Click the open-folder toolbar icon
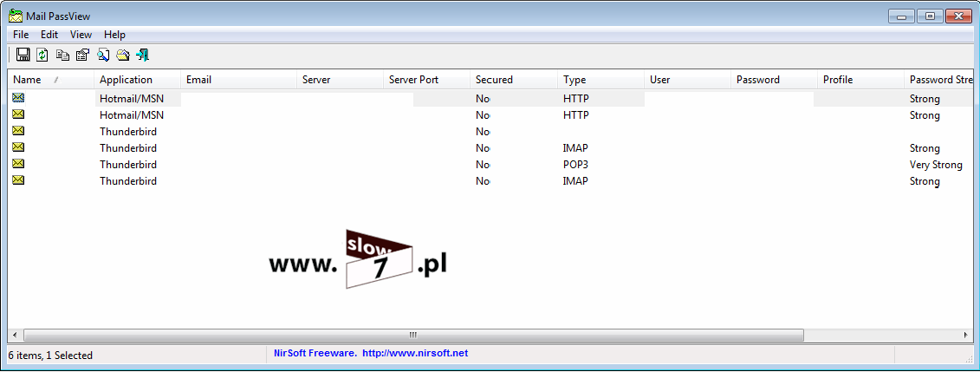The height and width of the screenshot is (372, 980). (122, 55)
